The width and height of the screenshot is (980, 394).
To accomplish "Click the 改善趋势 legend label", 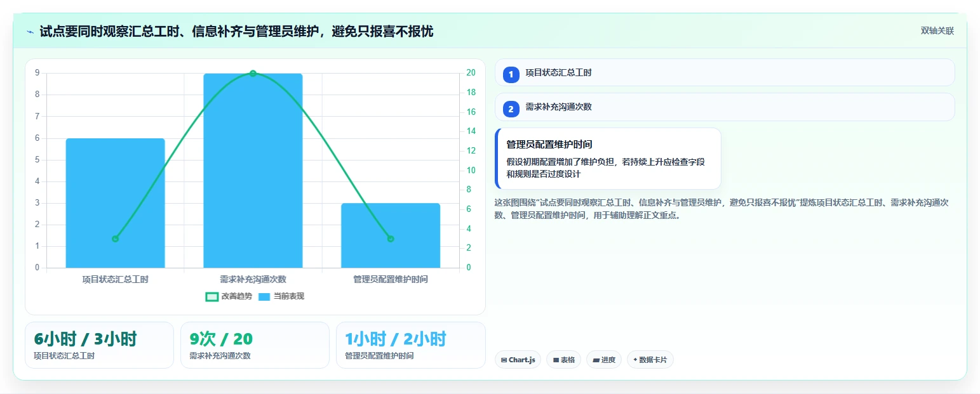I will point(237,296).
